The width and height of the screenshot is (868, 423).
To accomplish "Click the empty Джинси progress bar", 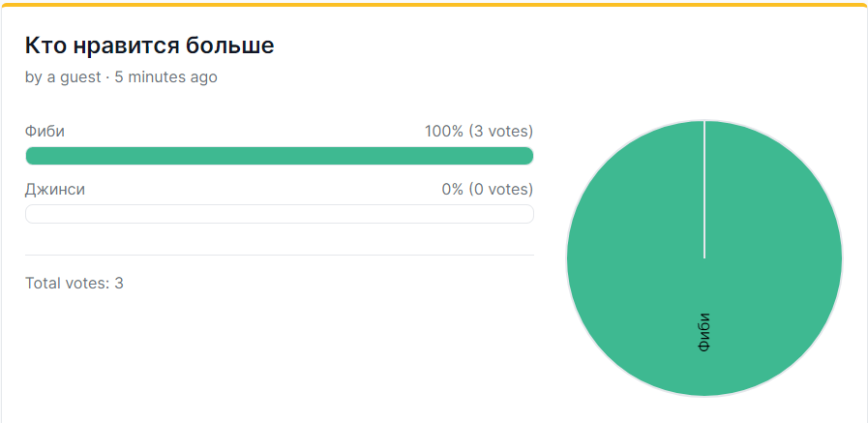I will point(280,214).
